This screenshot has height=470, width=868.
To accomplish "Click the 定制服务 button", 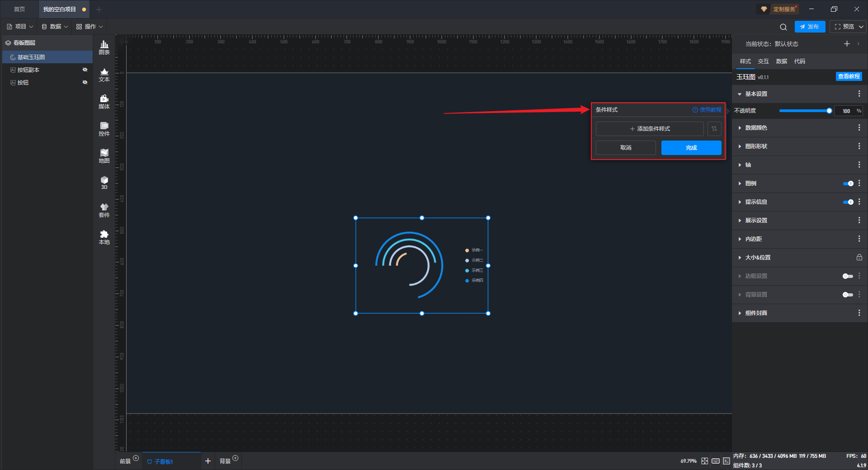I will tap(779, 9).
